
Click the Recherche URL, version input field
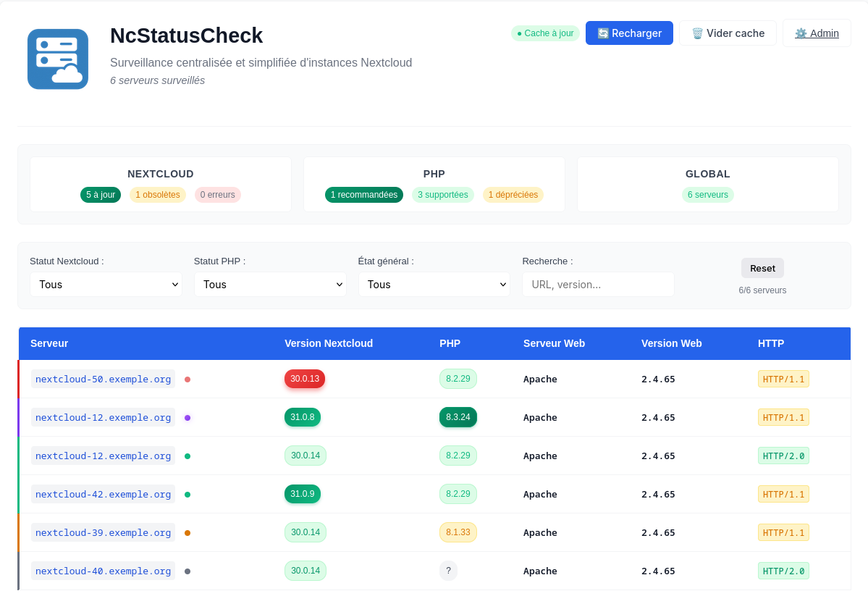[599, 285]
